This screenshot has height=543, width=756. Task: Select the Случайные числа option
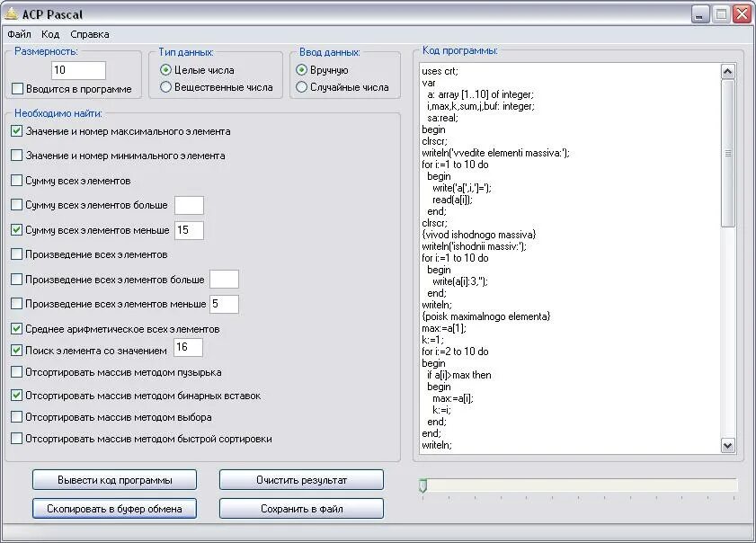point(301,87)
